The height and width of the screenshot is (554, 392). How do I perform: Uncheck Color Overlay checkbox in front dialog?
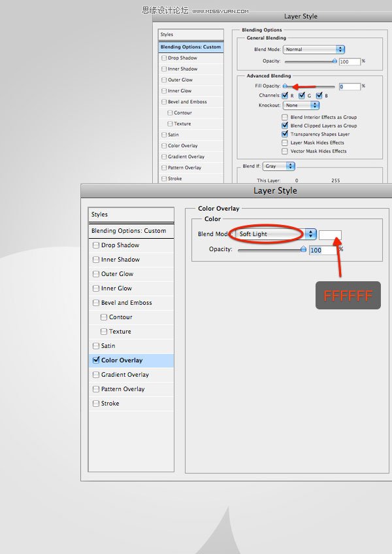(96, 360)
